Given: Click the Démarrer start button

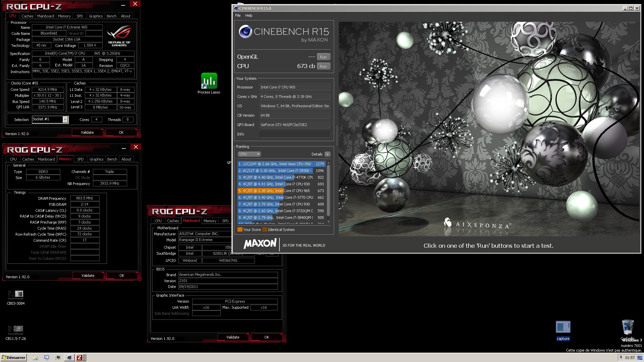Looking at the screenshot, I should click(13, 358).
